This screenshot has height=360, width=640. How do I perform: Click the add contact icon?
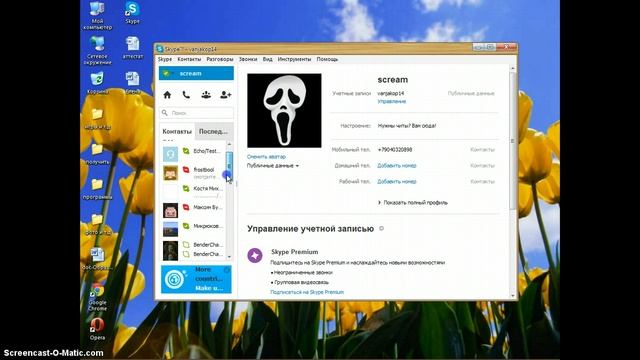[225, 95]
